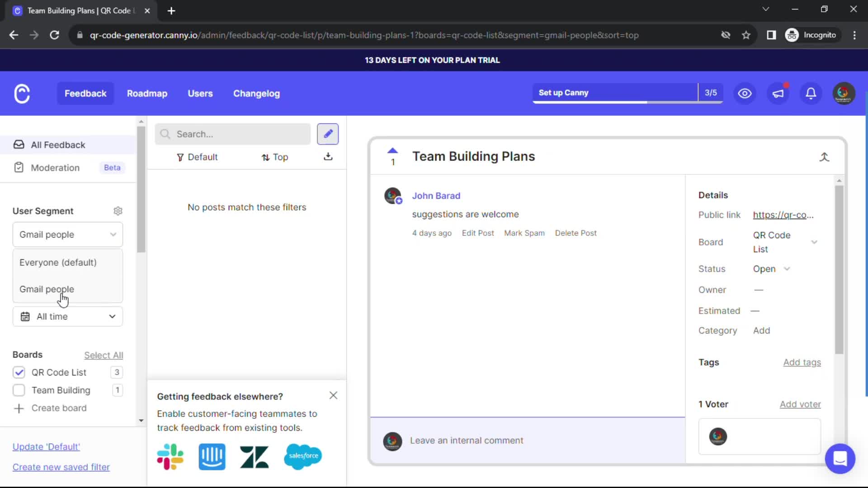Open browser side panel icon
Image resolution: width=868 pixels, height=488 pixels.
[x=771, y=35]
